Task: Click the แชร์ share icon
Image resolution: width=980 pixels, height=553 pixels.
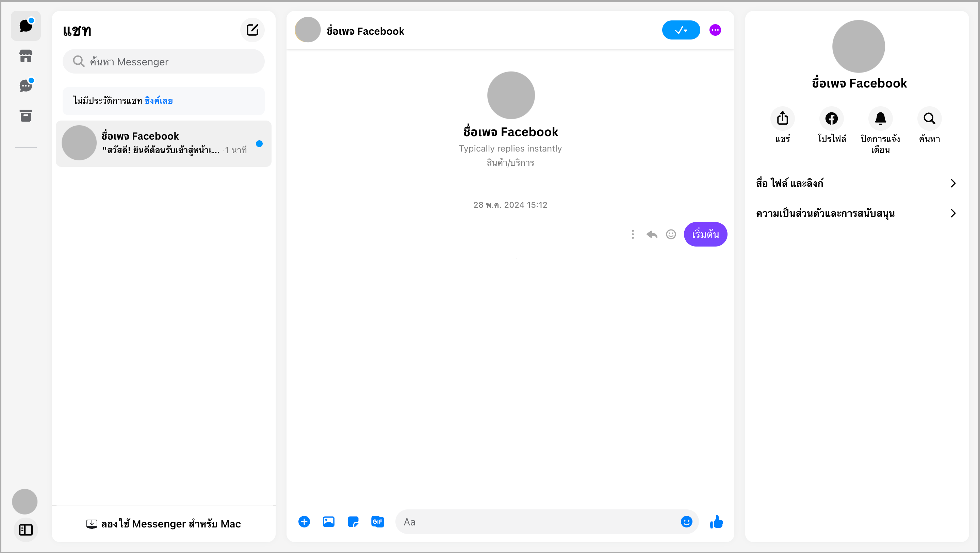Action: tap(782, 118)
